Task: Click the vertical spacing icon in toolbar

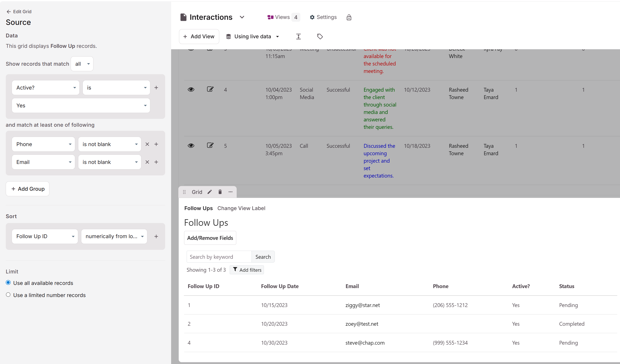Action: click(298, 36)
